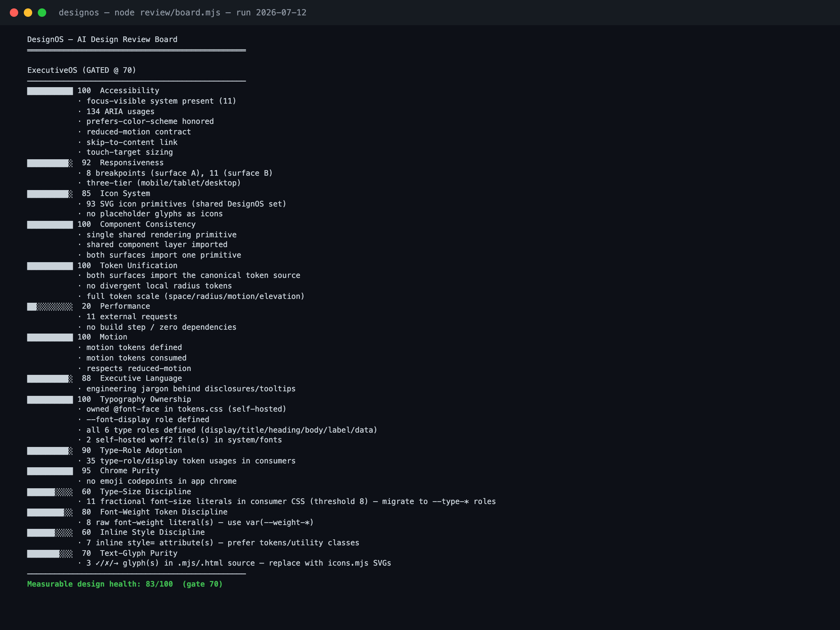Click the DesignOS AI Design Review Board title

102,40
